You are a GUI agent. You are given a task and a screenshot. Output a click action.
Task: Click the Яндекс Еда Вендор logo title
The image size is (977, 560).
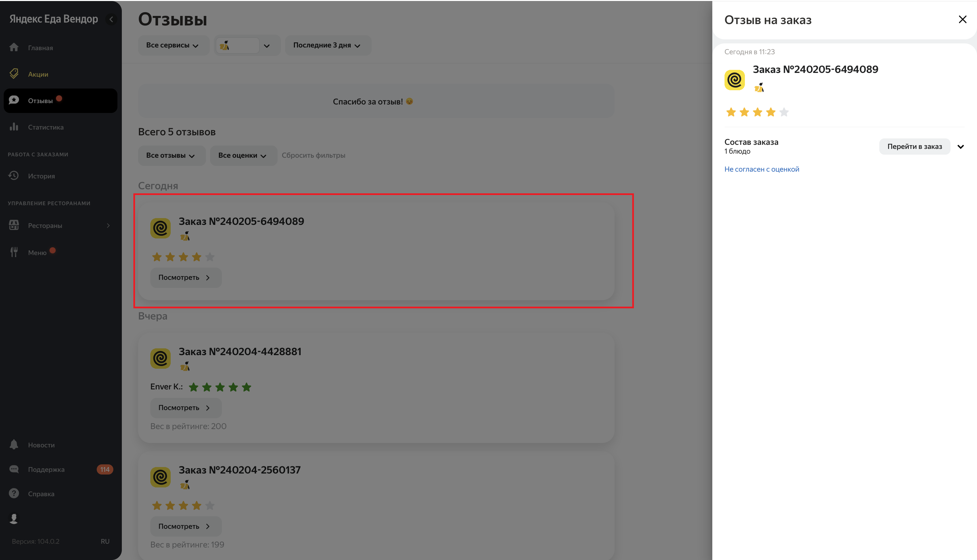point(54,19)
